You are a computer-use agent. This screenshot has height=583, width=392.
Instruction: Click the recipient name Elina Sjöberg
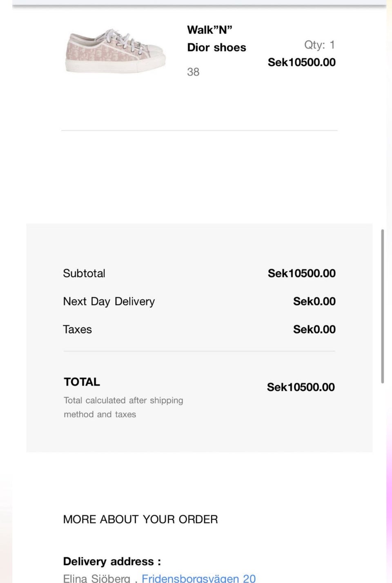pos(96,578)
